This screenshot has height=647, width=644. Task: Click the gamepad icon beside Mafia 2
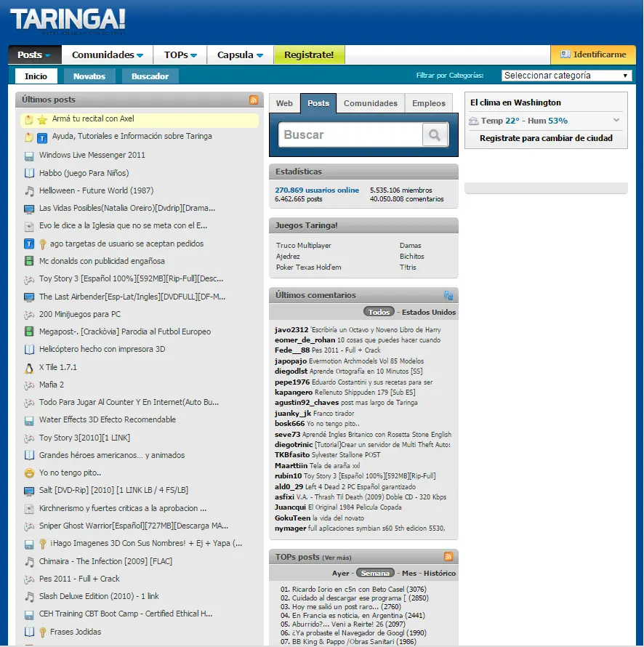pyautogui.click(x=29, y=386)
